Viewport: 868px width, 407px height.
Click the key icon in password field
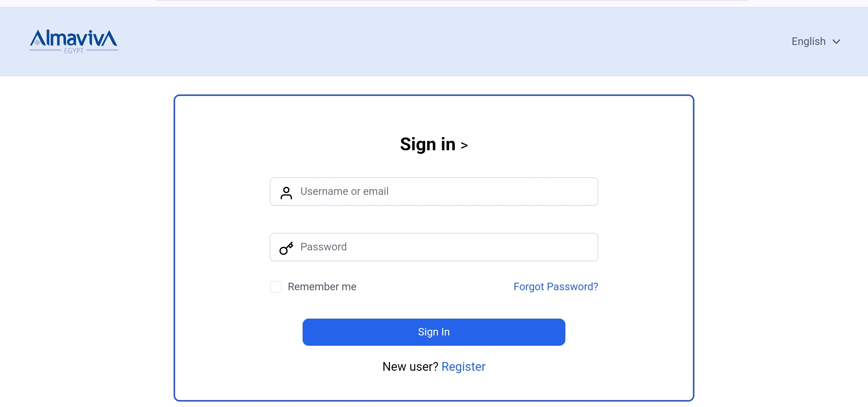tap(286, 248)
